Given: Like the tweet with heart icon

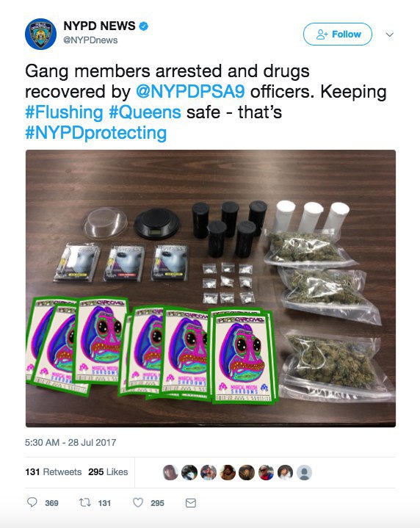Looking at the screenshot, I should pyautogui.click(x=138, y=502).
